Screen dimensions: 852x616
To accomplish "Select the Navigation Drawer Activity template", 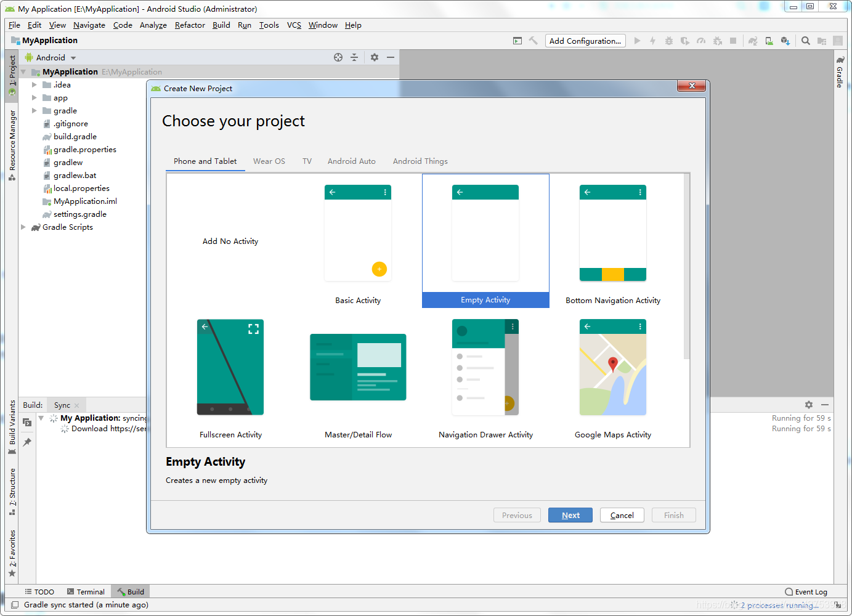I will click(485, 376).
